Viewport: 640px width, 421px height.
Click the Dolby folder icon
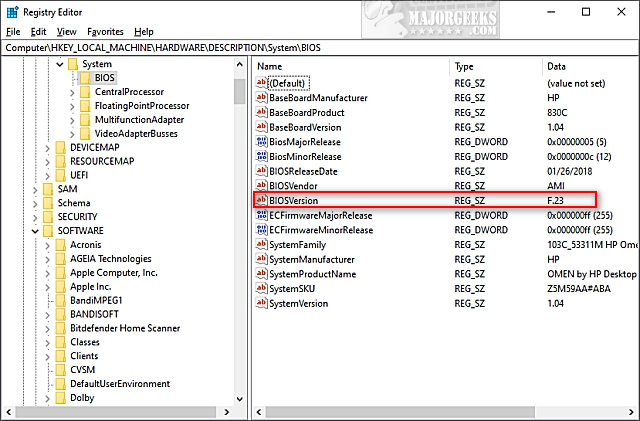click(60, 397)
